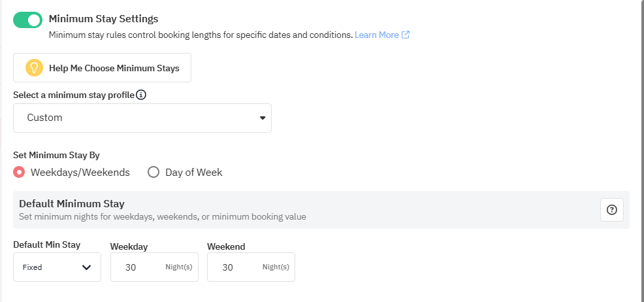Viewport: 644px width, 302px height.
Task: Click the yellow lightbulb icon
Action: pos(34,67)
